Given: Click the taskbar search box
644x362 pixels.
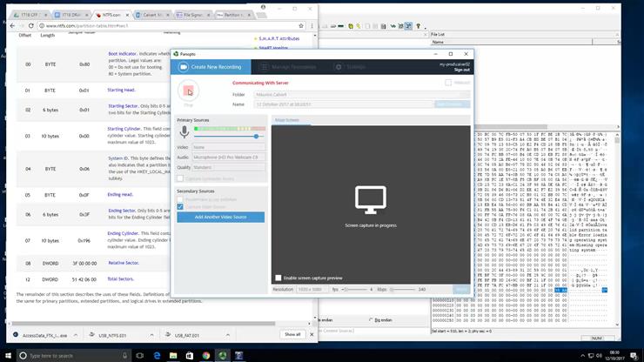Looking at the screenshot, I should tap(74, 355).
